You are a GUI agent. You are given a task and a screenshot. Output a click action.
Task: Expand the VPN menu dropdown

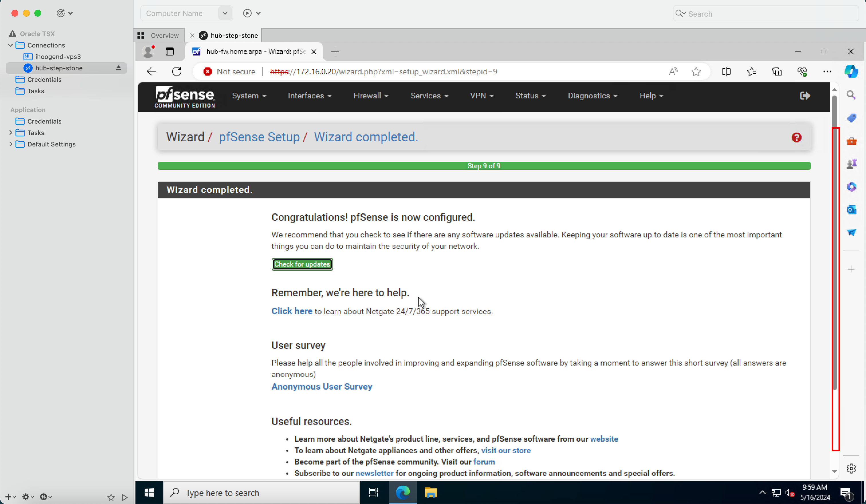pyautogui.click(x=481, y=96)
